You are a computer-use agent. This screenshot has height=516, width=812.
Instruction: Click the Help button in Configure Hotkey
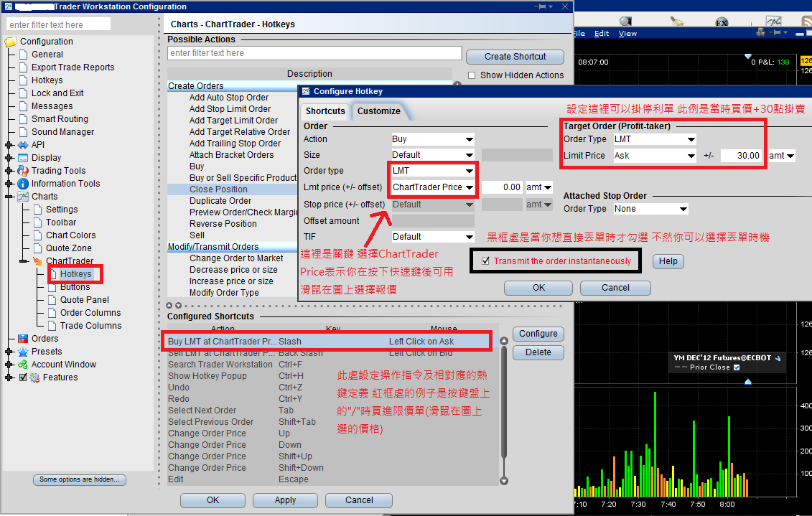[668, 261]
